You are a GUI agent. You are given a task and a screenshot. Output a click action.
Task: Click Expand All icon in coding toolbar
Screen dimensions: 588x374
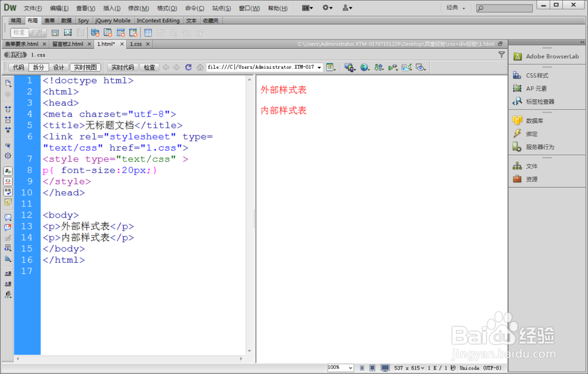click(x=8, y=130)
